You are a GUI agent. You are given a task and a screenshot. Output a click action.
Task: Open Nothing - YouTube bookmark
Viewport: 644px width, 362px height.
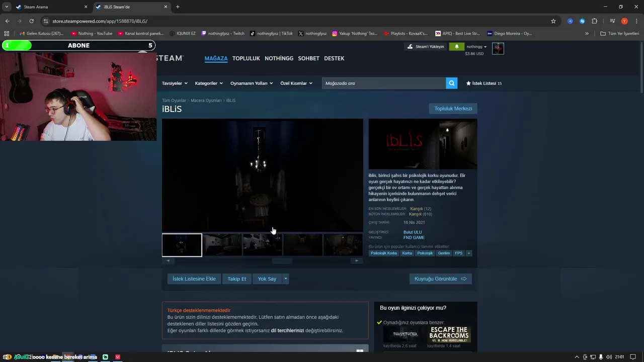[x=92, y=34]
